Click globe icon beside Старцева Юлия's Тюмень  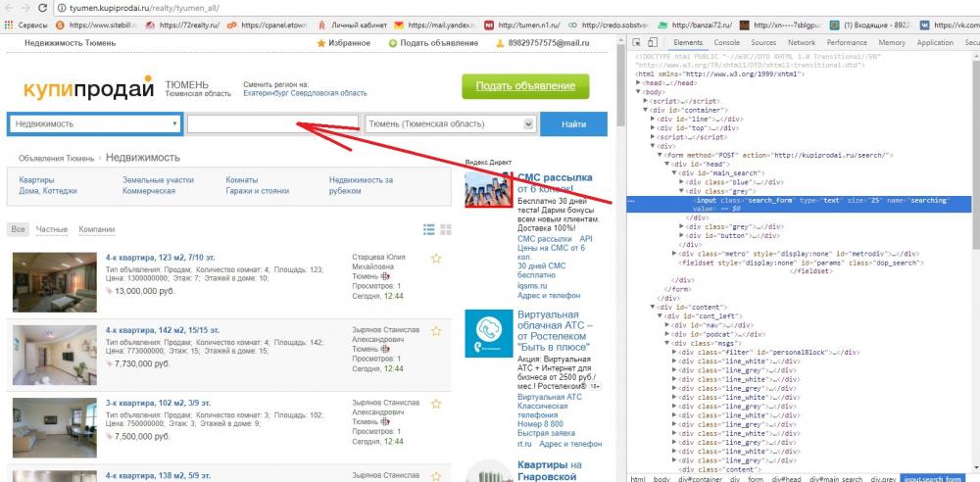pos(385,276)
